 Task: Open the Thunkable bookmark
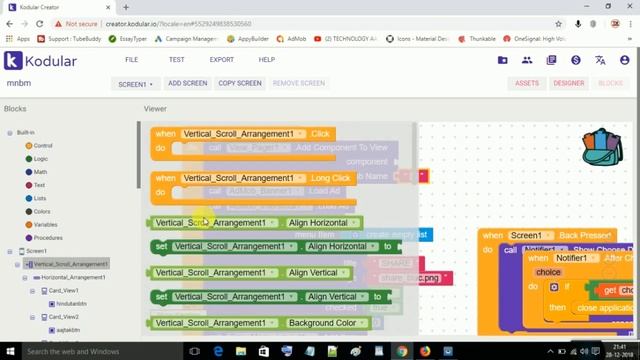(x=477, y=39)
